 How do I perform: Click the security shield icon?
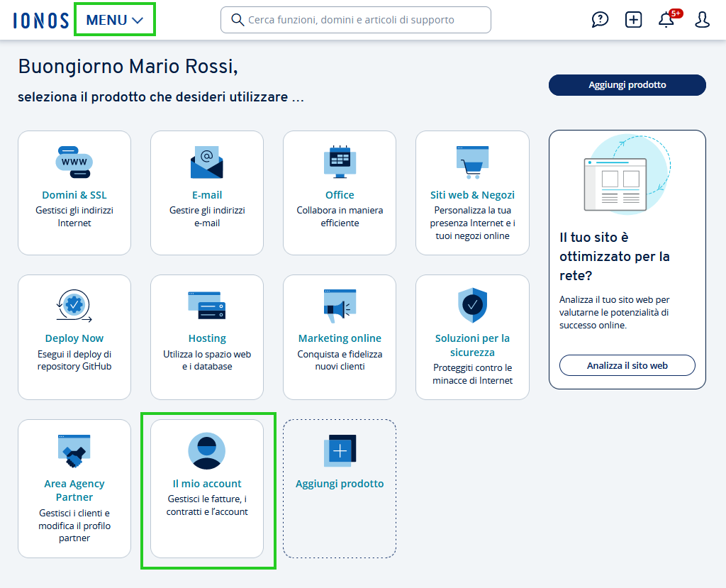(472, 305)
